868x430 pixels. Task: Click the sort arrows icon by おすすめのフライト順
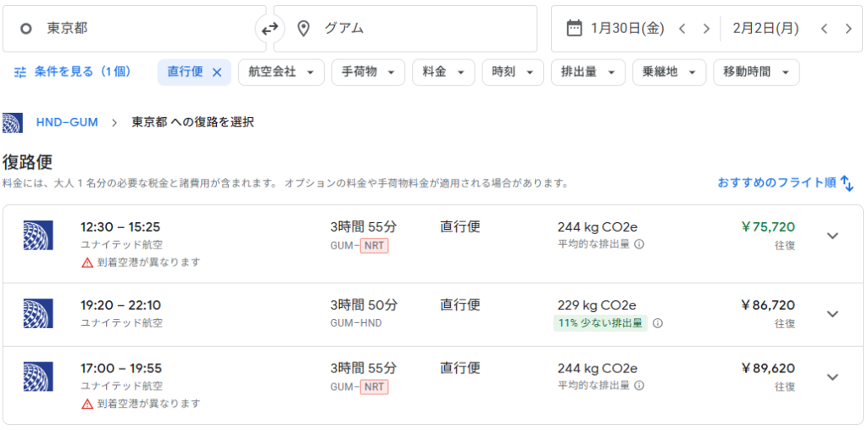(848, 183)
